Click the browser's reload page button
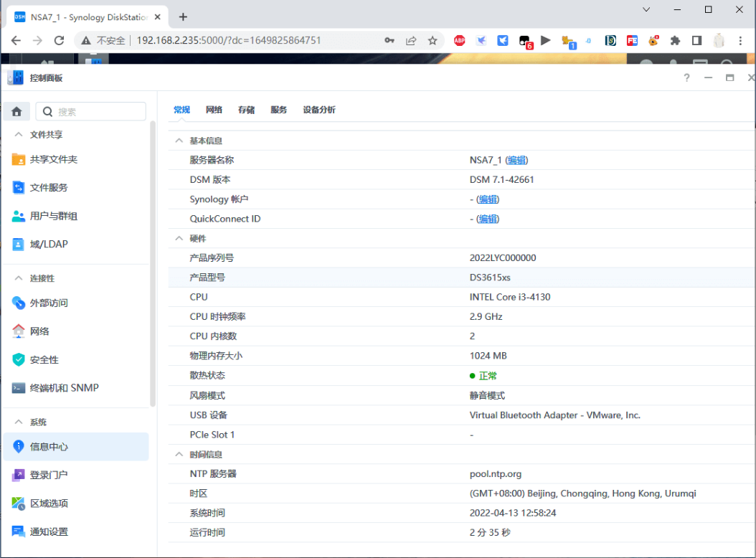The width and height of the screenshot is (756, 558). 60,41
